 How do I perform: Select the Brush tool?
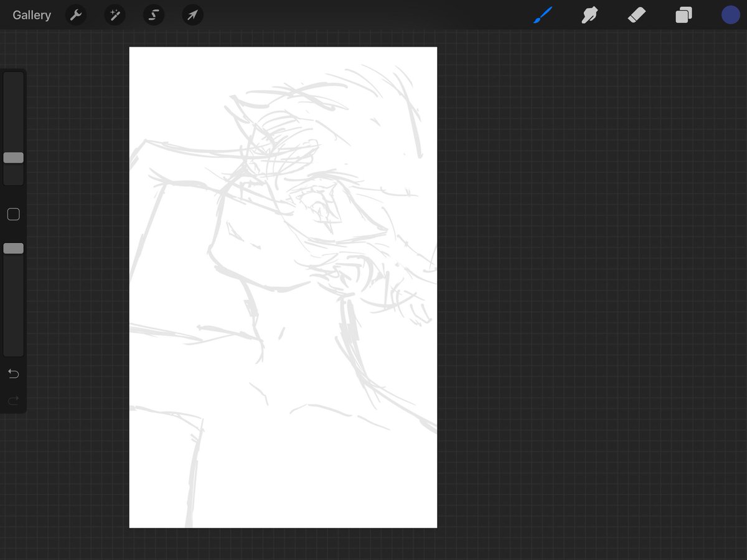(543, 15)
